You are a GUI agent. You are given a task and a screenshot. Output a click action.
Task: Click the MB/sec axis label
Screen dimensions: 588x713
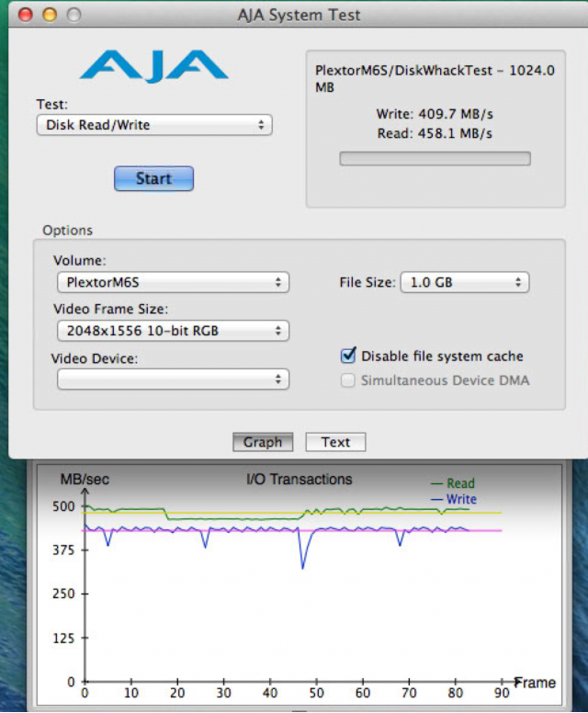click(85, 480)
